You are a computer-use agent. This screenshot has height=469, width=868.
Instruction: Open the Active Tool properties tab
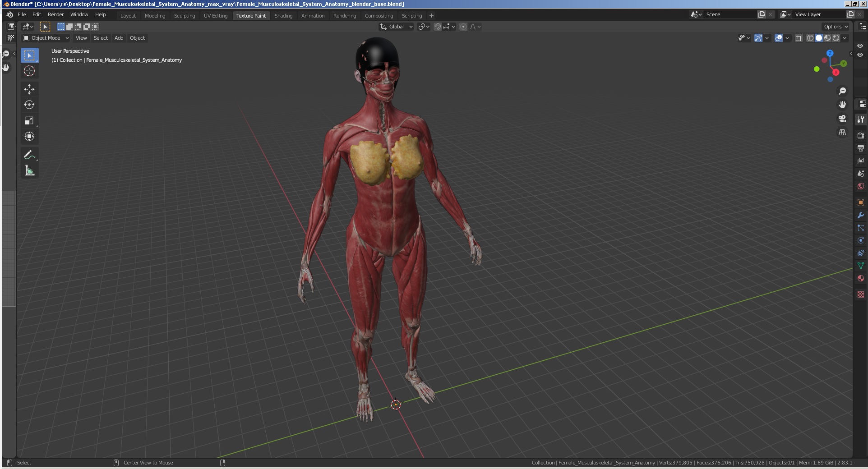pos(861,120)
